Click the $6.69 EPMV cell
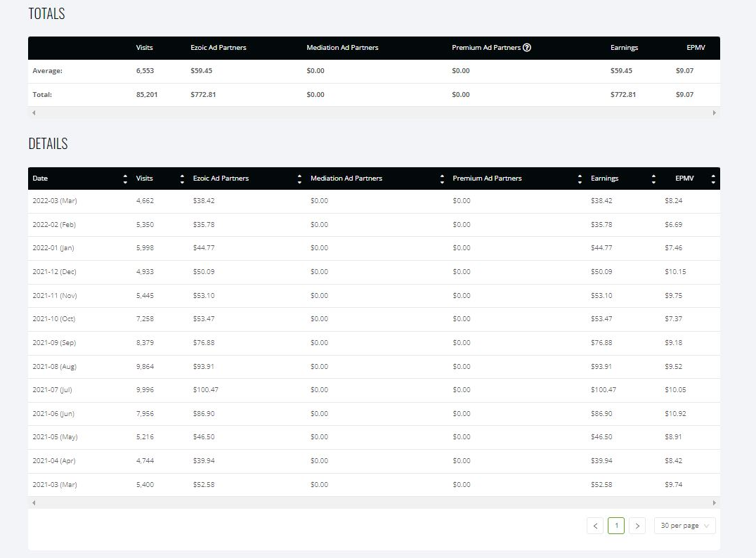The image size is (756, 558). tap(673, 225)
